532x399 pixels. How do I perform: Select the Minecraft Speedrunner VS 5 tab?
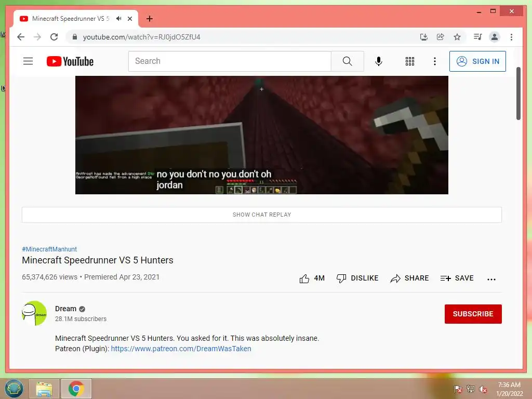pyautogui.click(x=76, y=19)
